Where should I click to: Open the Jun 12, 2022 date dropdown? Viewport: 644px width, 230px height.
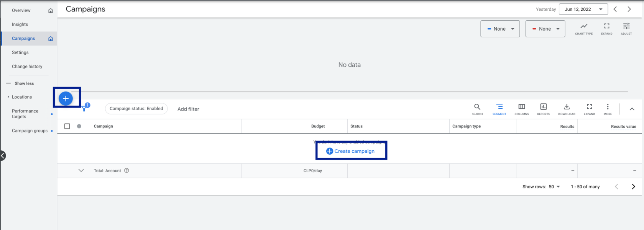point(583,9)
